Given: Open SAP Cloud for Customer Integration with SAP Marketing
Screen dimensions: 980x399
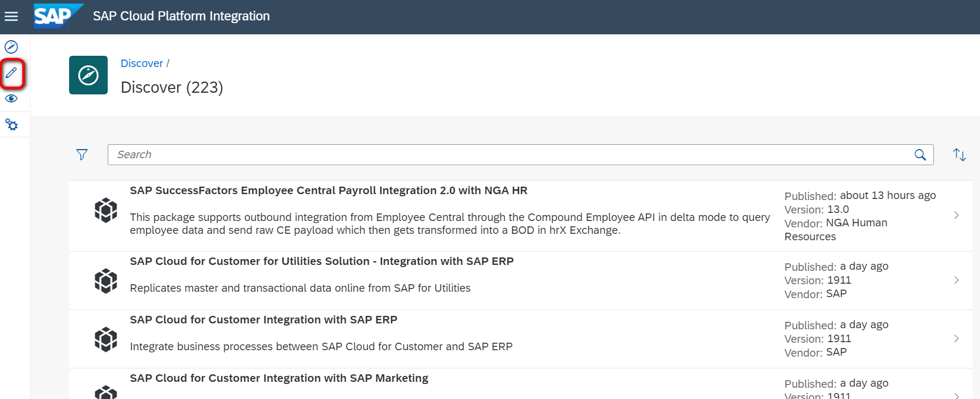Looking at the screenshot, I should [279, 379].
